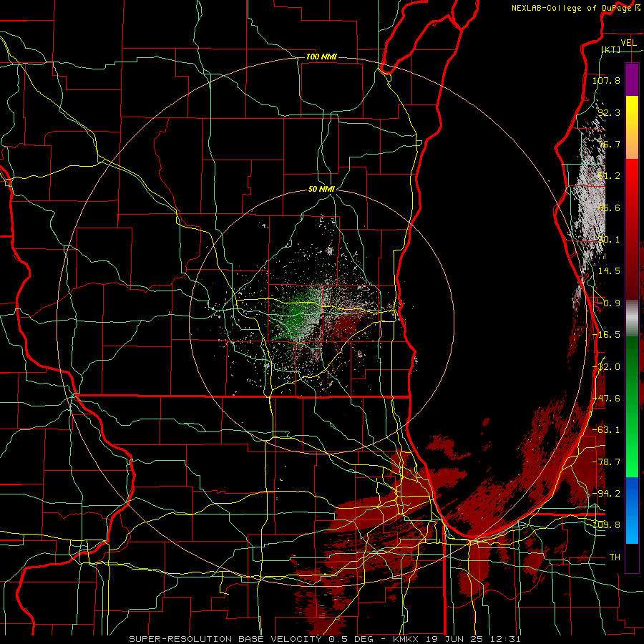Click the -16.5 legend value

pos(606,335)
